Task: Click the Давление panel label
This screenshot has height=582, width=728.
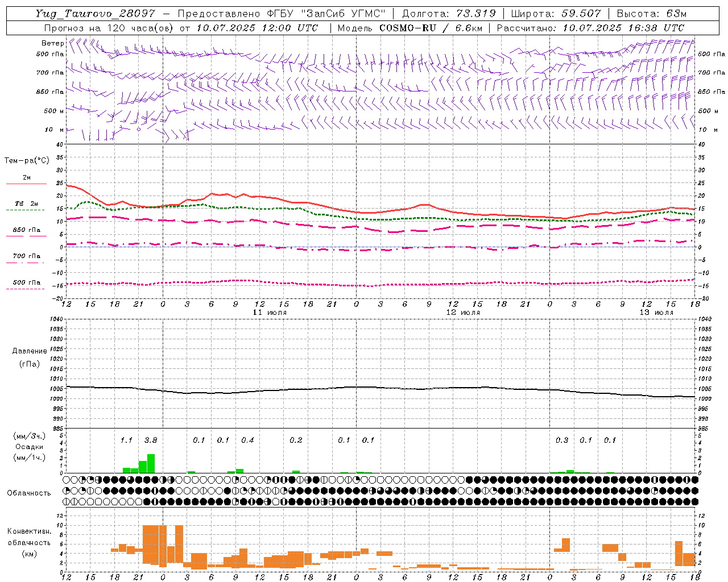Action: (x=30, y=351)
